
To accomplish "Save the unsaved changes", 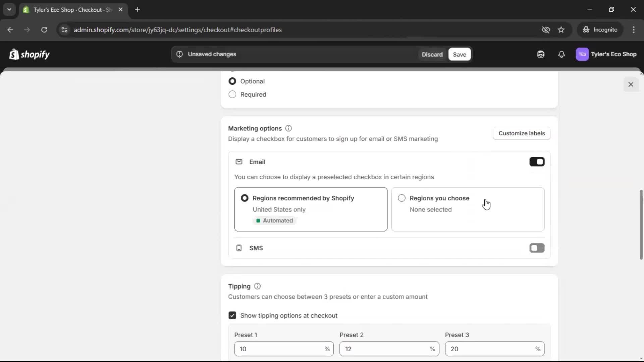I will coord(459,54).
